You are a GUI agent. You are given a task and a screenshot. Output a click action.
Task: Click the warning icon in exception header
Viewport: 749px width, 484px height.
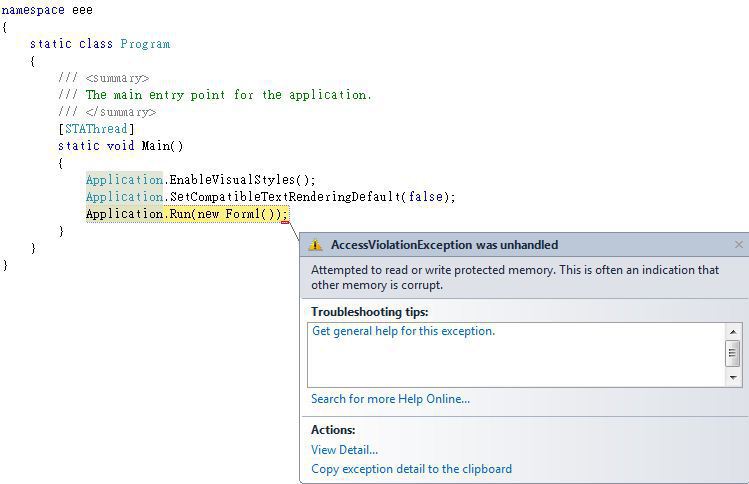315,245
